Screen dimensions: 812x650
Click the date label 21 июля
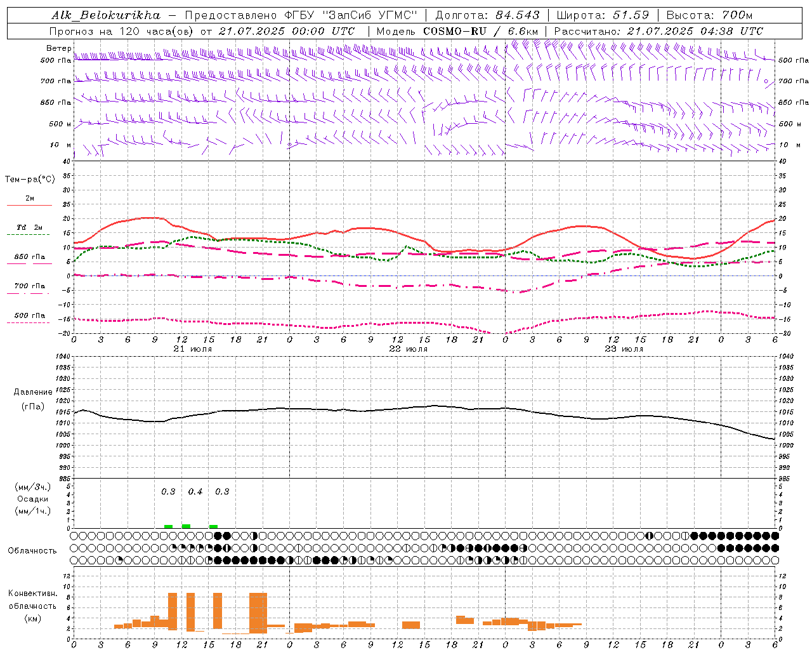coord(193,349)
